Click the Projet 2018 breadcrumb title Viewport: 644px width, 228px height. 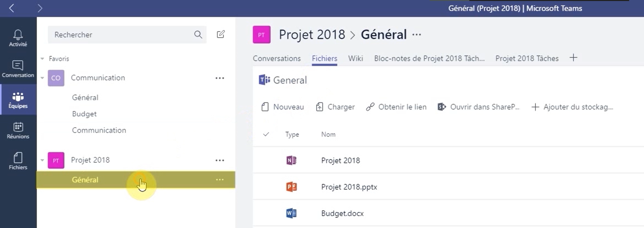coord(312,34)
